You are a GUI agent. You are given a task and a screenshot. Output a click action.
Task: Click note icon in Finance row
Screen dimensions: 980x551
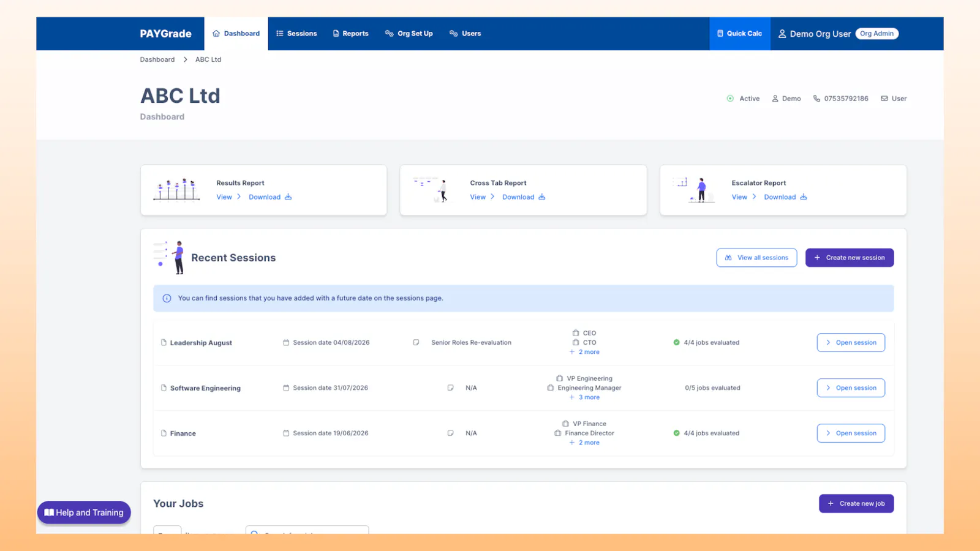click(450, 433)
